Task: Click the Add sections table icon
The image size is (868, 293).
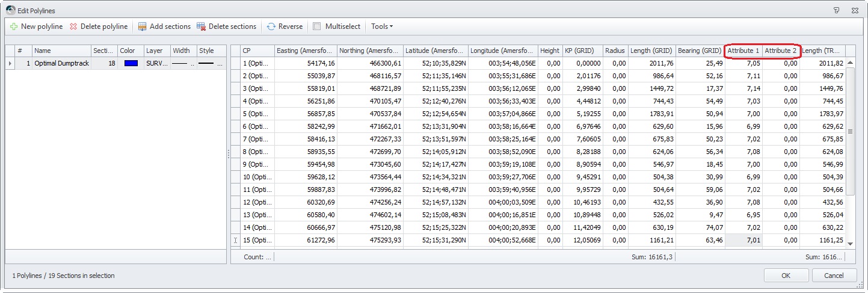Action: [142, 26]
